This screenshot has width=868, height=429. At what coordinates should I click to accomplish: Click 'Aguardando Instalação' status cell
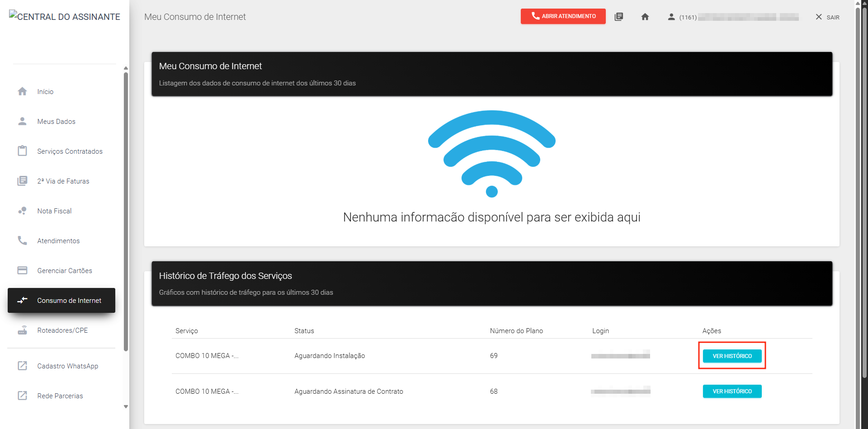330,356
